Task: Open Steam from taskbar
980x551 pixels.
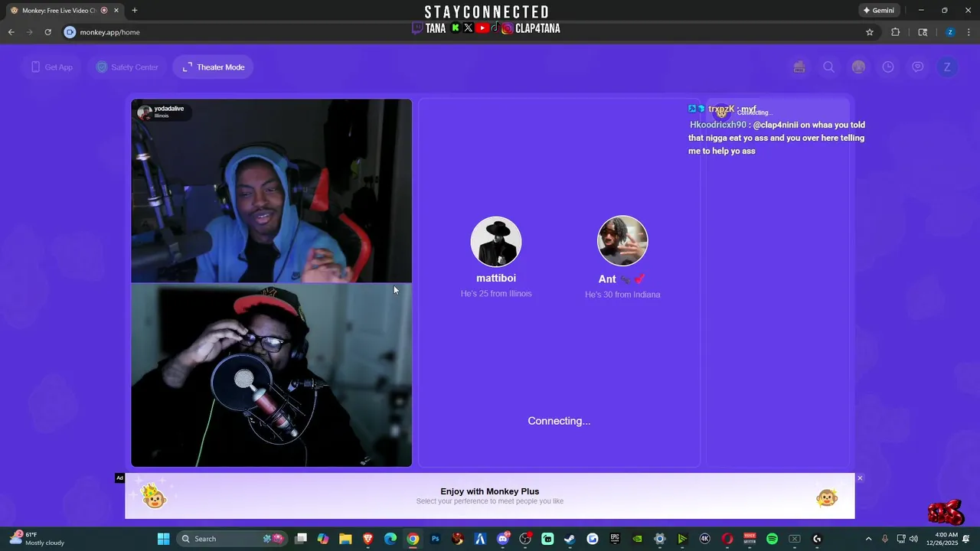Action: tap(570, 539)
